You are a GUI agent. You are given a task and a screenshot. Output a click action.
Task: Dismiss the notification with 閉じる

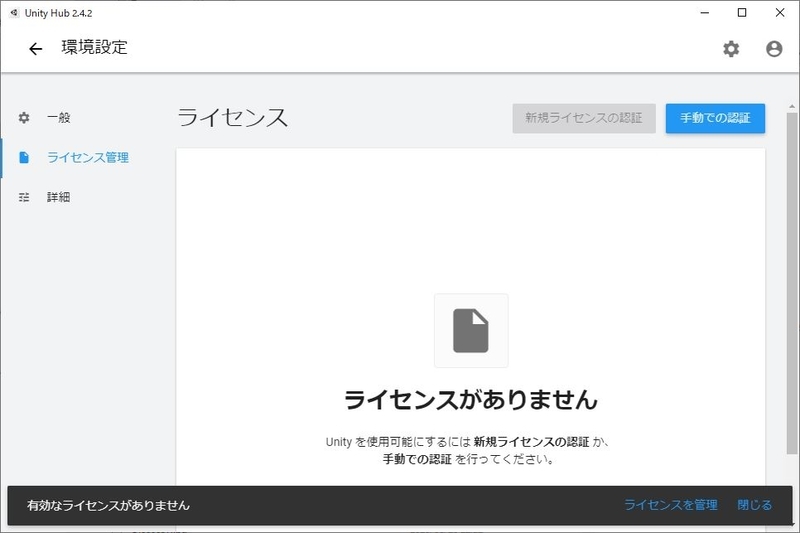click(755, 505)
